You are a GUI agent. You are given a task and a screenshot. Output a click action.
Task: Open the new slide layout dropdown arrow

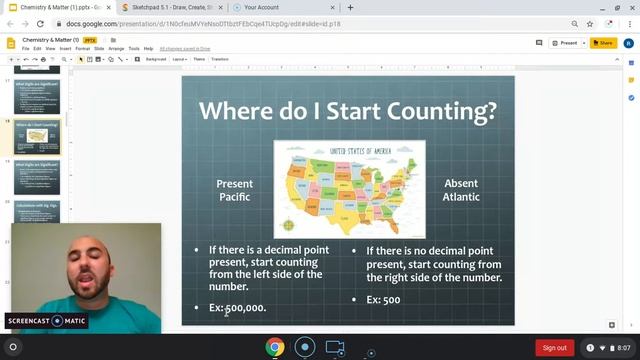[x=18, y=60]
